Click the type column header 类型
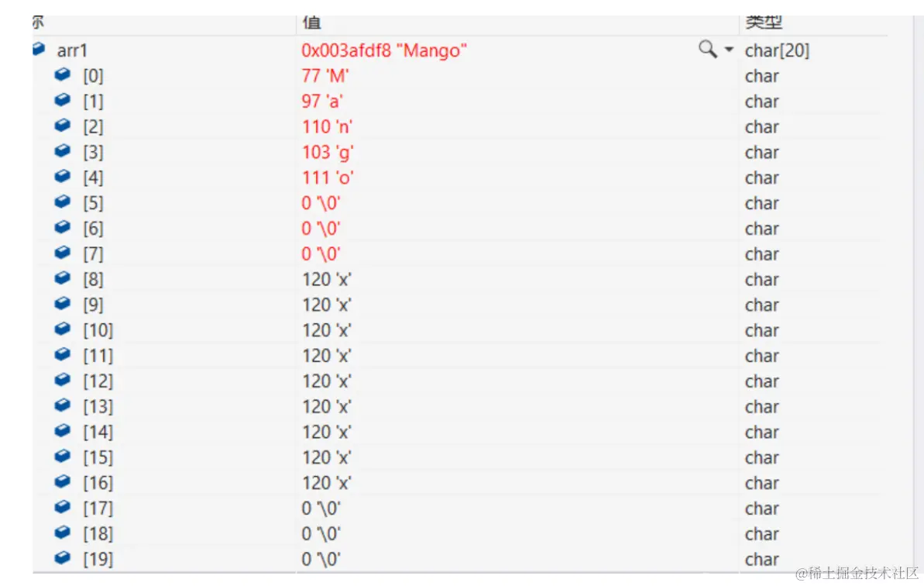Screen dimensions: 924x586 click(764, 22)
